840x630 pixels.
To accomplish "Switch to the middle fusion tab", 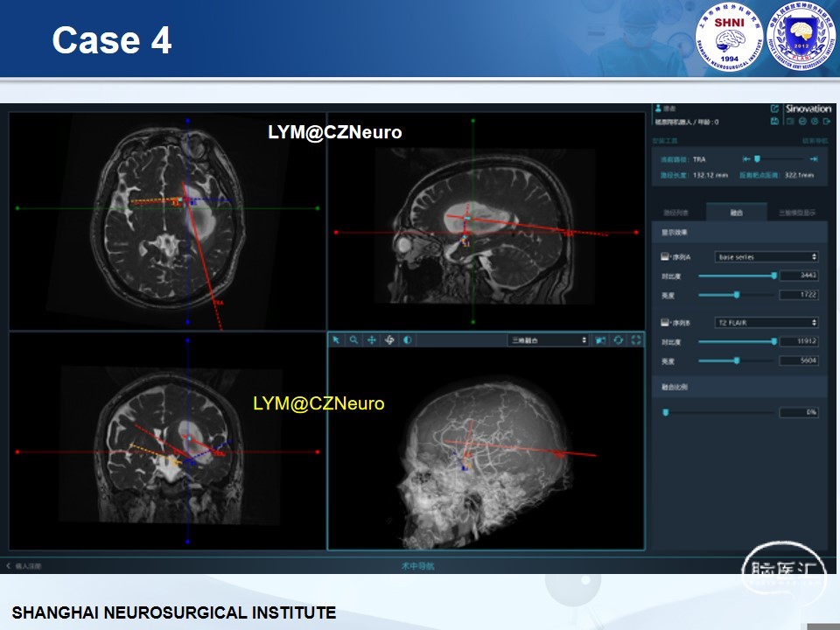I will coord(738,213).
